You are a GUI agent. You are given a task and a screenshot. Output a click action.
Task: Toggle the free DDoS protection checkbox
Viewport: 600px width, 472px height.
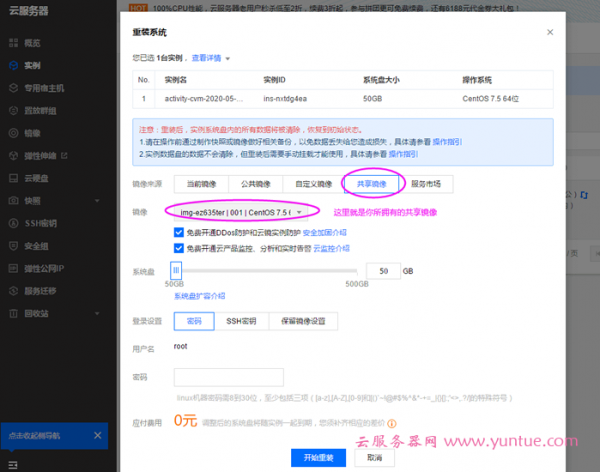tap(178, 231)
